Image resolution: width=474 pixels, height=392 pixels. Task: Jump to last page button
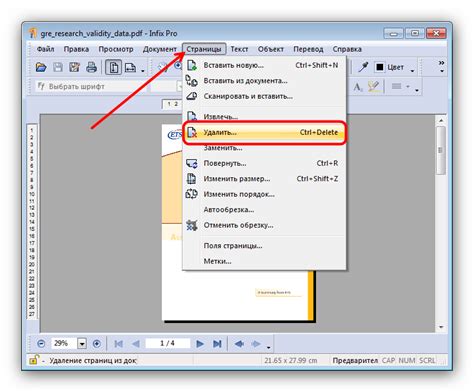pyautogui.click(x=217, y=343)
